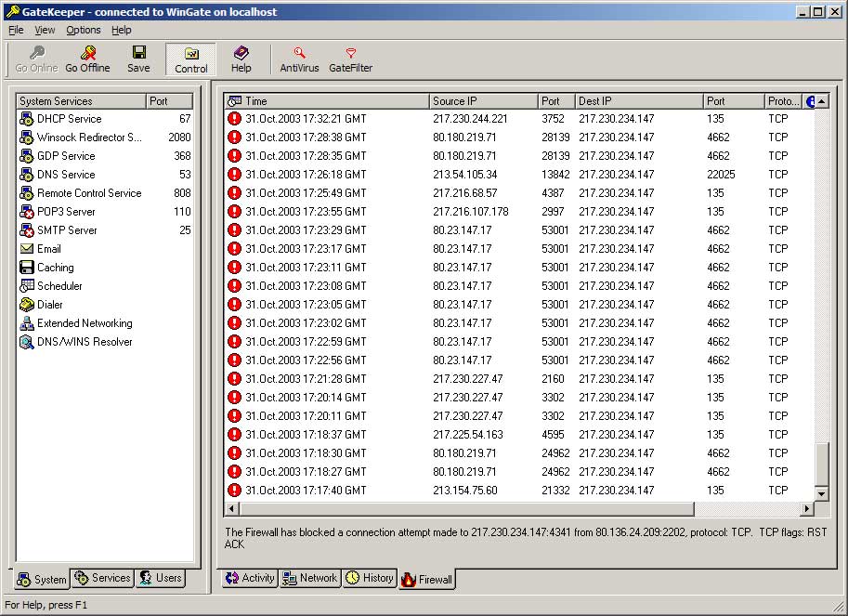Switch to the History tab
Screen dimensions: 848x616
369,578
